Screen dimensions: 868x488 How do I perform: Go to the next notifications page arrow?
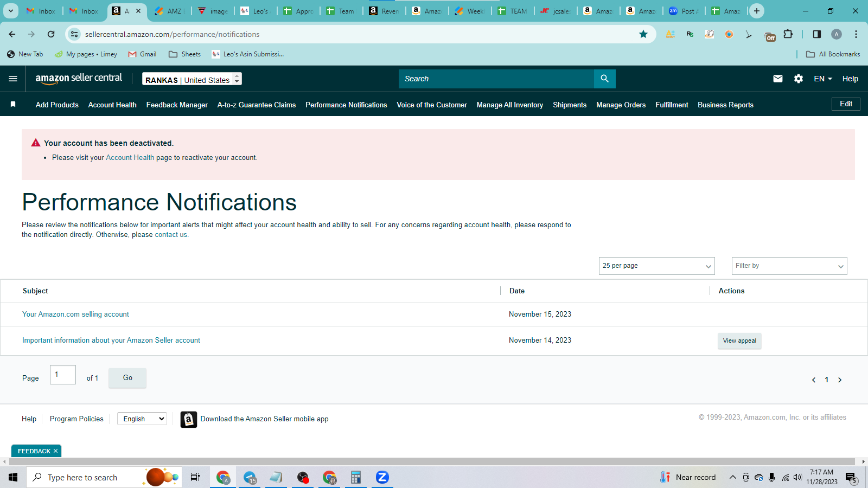point(840,380)
